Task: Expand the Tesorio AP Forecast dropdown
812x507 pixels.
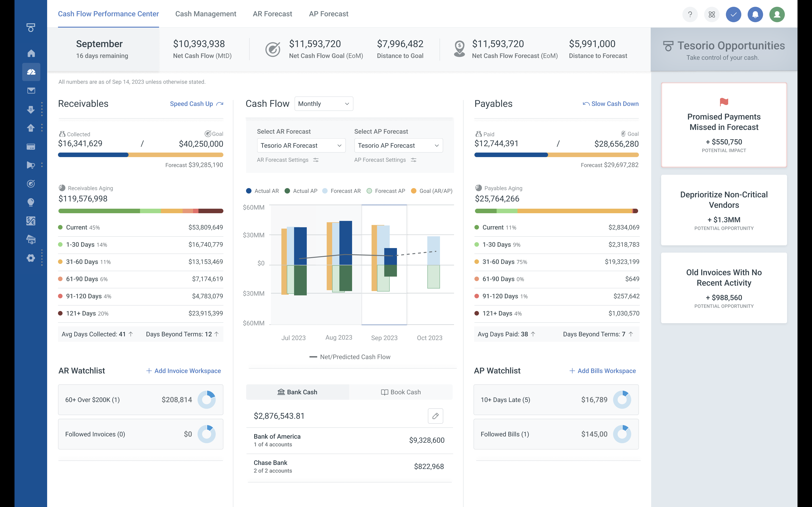Action: point(398,146)
